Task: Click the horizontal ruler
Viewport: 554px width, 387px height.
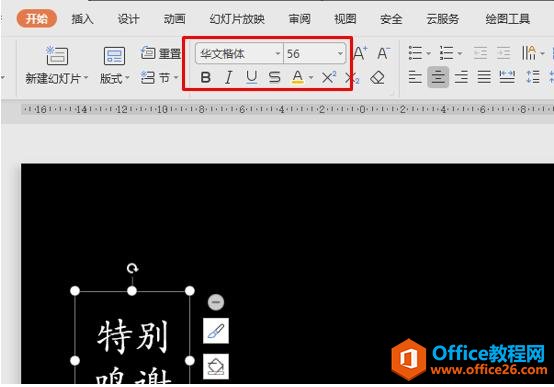Action: coord(287,110)
